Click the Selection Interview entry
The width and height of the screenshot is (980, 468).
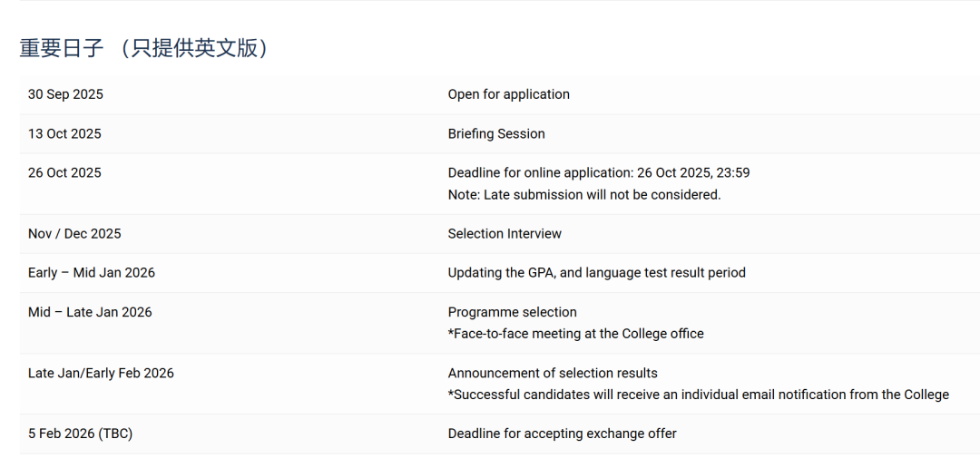(505, 233)
